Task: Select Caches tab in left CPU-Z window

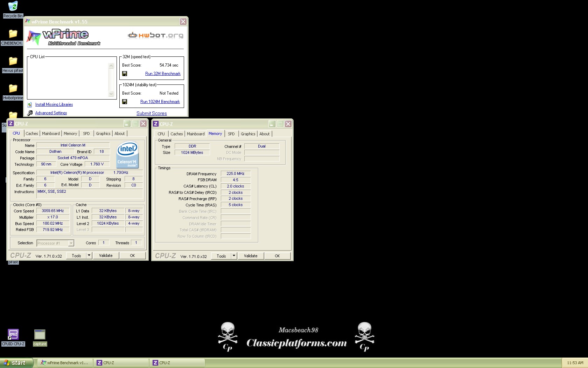Action: [32, 134]
